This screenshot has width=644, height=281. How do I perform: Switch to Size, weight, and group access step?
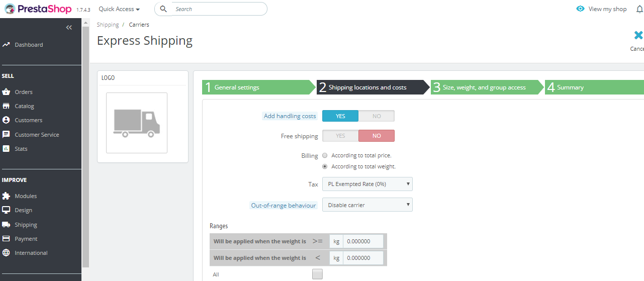click(487, 87)
